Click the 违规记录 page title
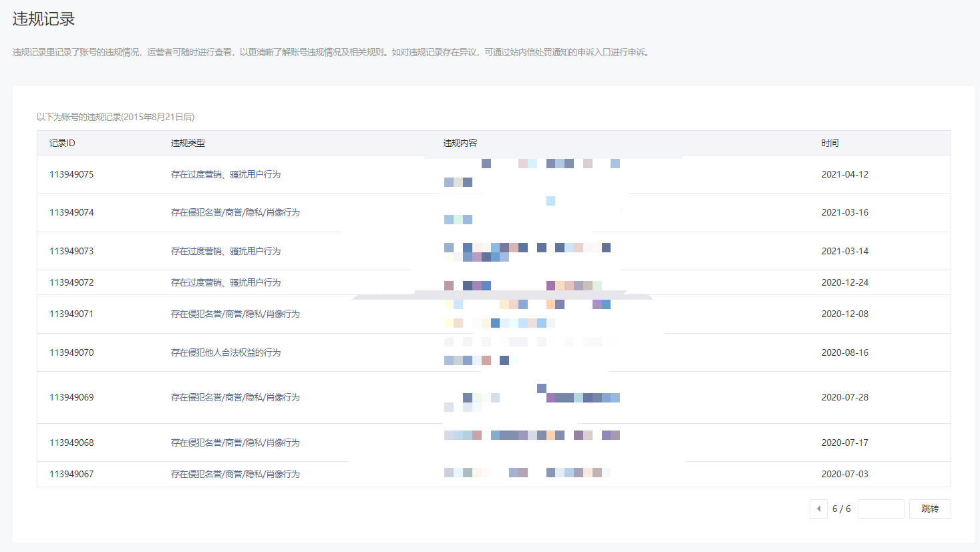980x552 pixels. tap(44, 19)
